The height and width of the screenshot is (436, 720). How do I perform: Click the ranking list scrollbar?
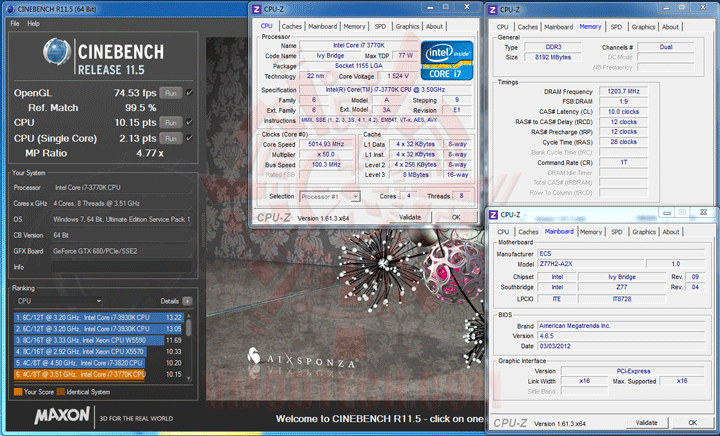coord(188,347)
